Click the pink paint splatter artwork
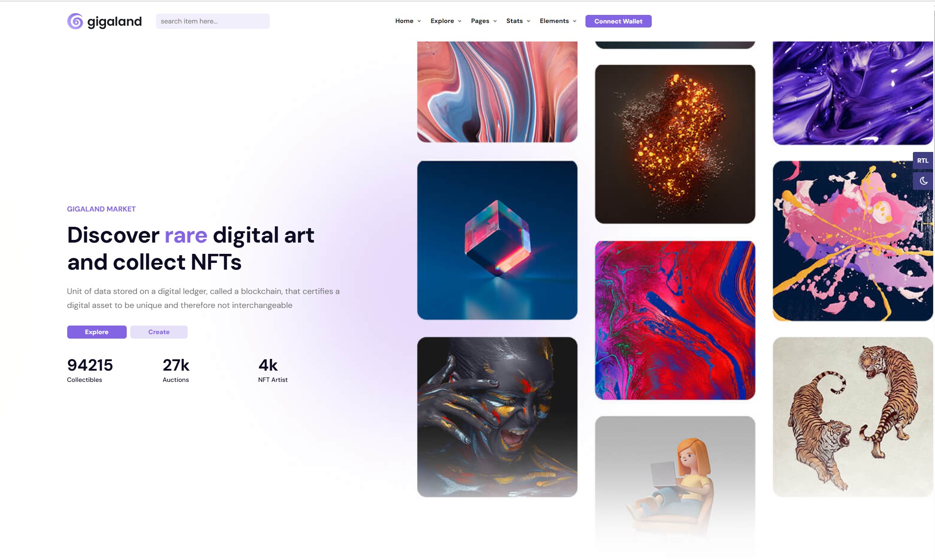 click(x=852, y=241)
